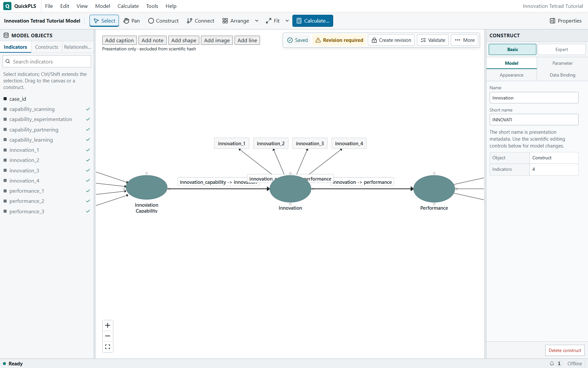Viewport: 588px width, 368px height.
Task: Click the QuickPLS logo icon
Action: 7,6
